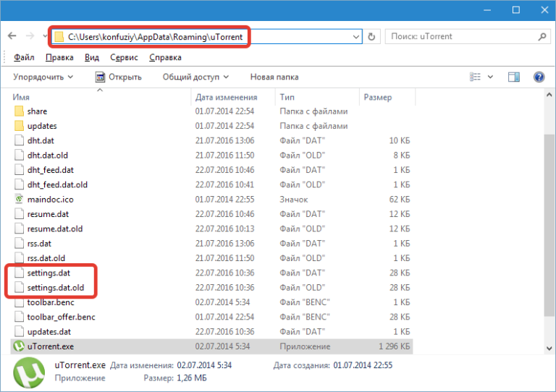Select the settings.dat.old file name
Image resolution: width=556 pixels, height=392 pixels.
(x=56, y=288)
